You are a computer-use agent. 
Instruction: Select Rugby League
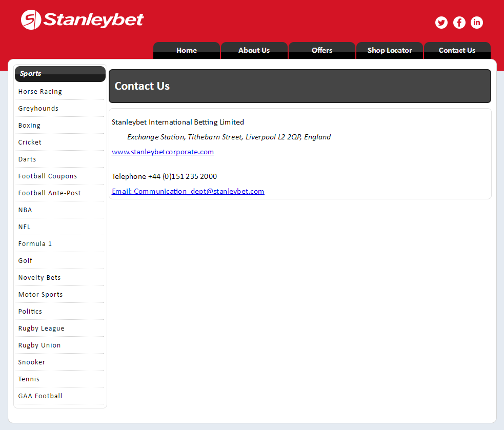coord(59,329)
